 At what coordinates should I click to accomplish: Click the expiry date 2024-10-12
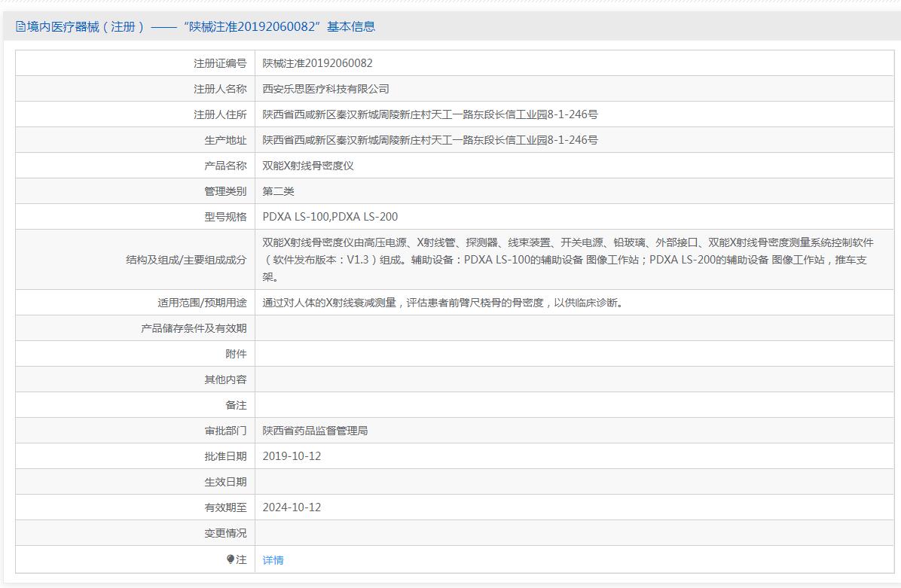(x=292, y=507)
